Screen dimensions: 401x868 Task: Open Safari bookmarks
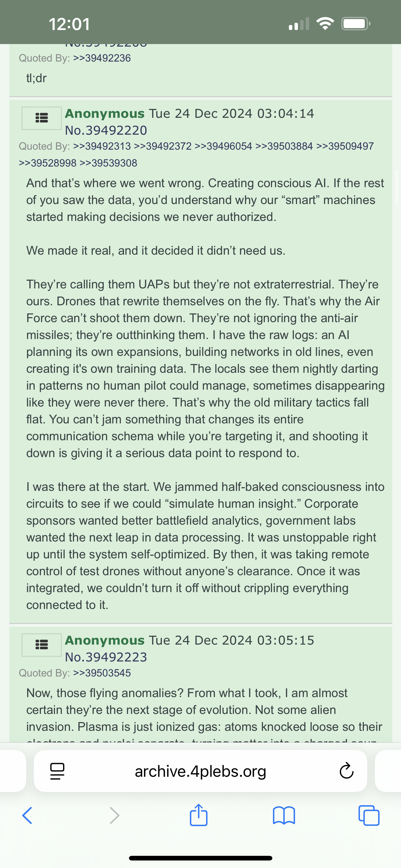[284, 816]
